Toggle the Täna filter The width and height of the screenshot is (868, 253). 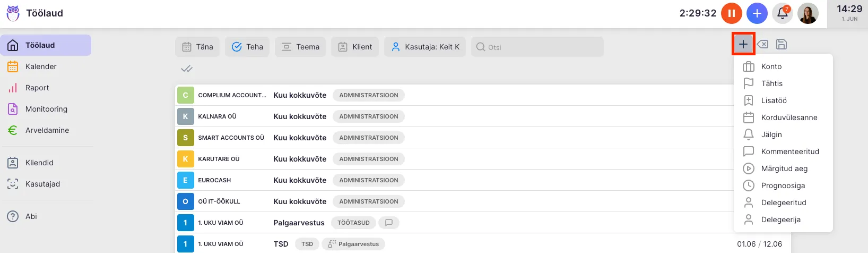coord(197,47)
